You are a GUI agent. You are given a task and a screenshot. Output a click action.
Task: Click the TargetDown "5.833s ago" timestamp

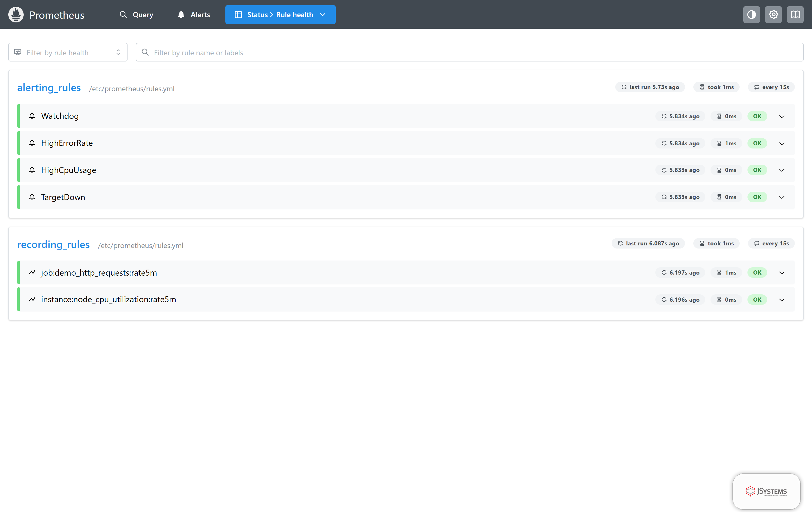tap(680, 197)
